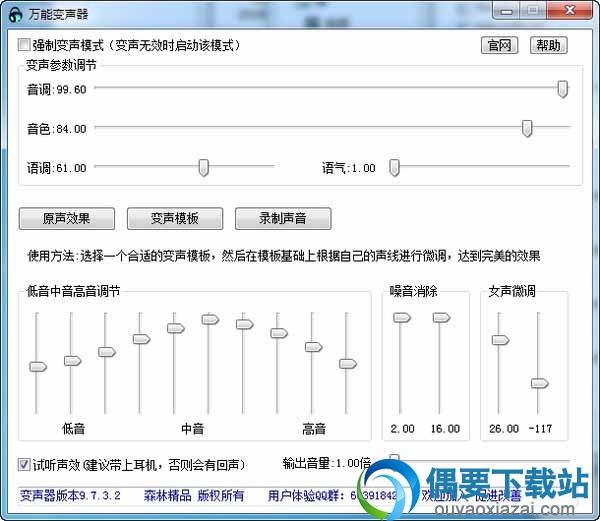Screen dimensions: 600x521
Task: Click the 高音 label under equalizer
Action: [314, 428]
